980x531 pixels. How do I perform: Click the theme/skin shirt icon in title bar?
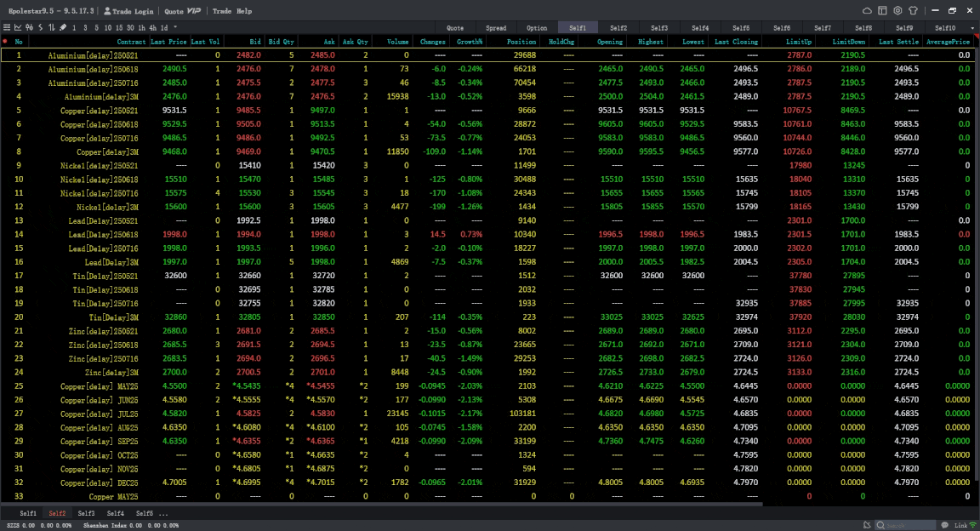tap(913, 10)
